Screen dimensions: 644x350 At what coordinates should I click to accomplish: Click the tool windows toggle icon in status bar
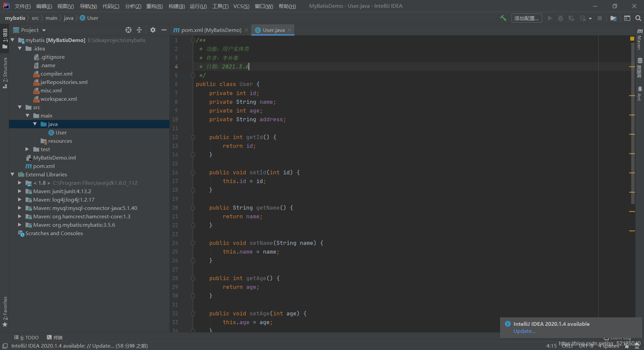tap(5, 346)
